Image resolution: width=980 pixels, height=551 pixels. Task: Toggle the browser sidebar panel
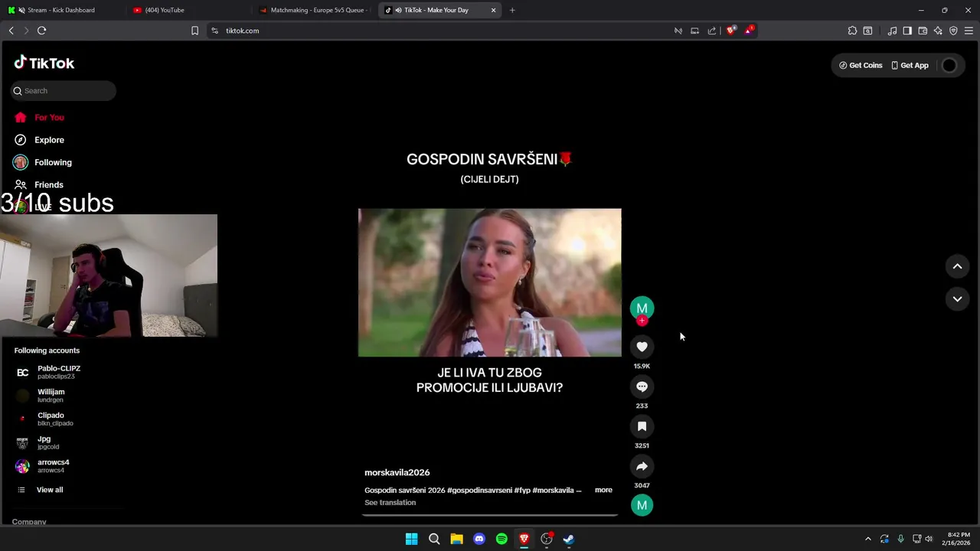pos(907,31)
